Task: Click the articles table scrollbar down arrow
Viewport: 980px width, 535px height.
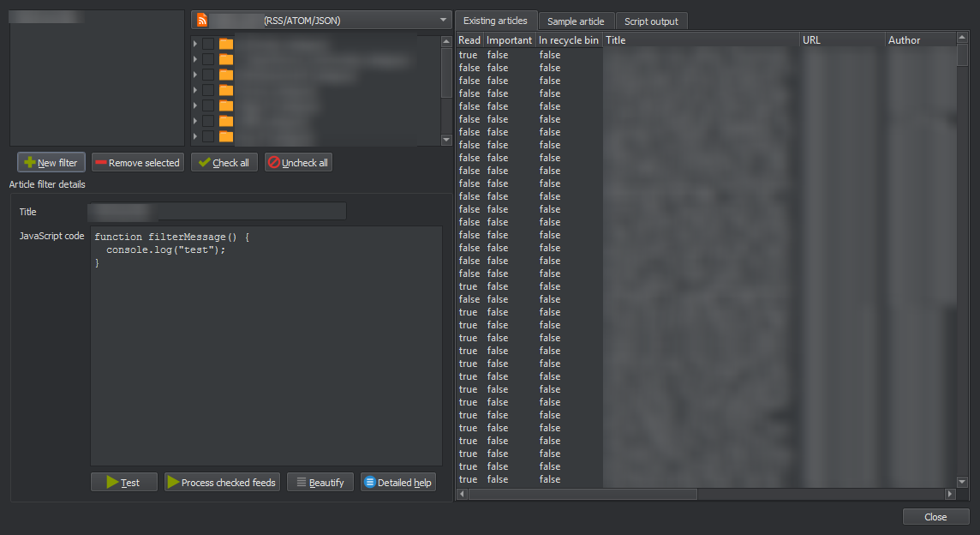Action: click(963, 482)
